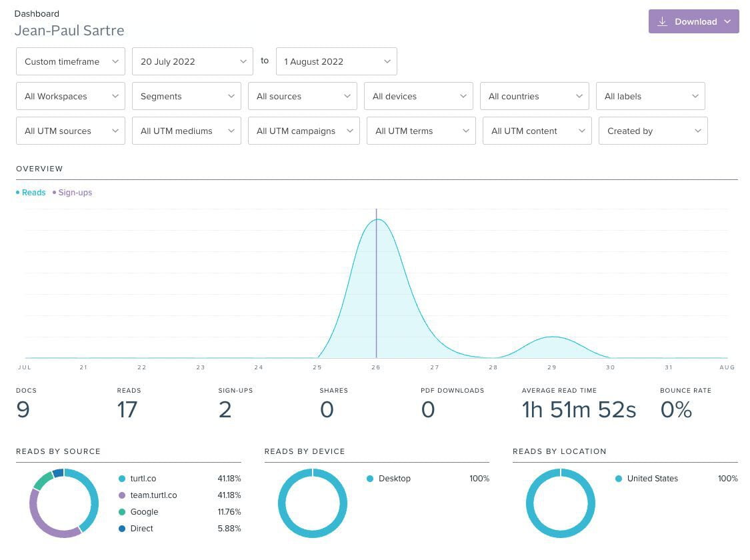The image size is (750, 560).
Task: Click the chart peak marker at 26
Action: [x=377, y=219]
